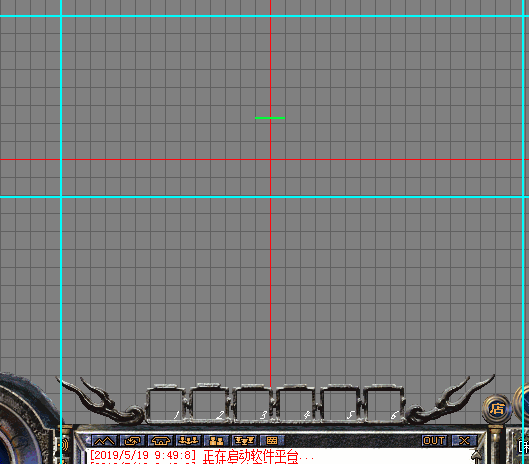Screen dimensions: 529x464
Task: Click the mountain-shaped icon in chat toolbar
Action: click(x=104, y=441)
